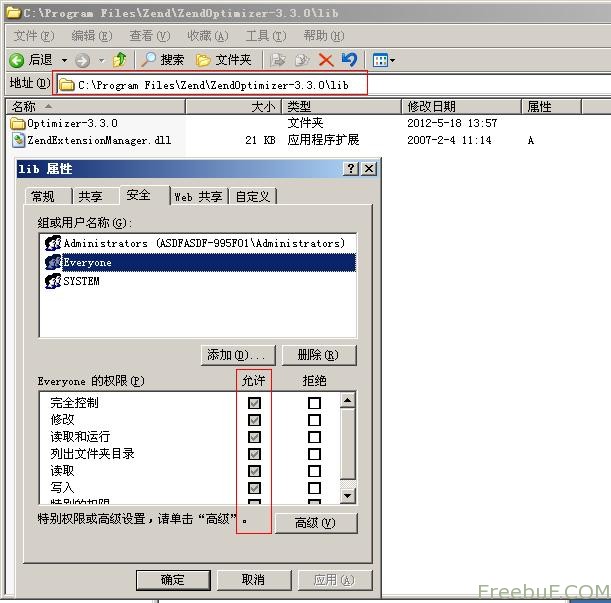The width and height of the screenshot is (611, 603).
Task: Select the 安全 tab
Action: (145, 195)
